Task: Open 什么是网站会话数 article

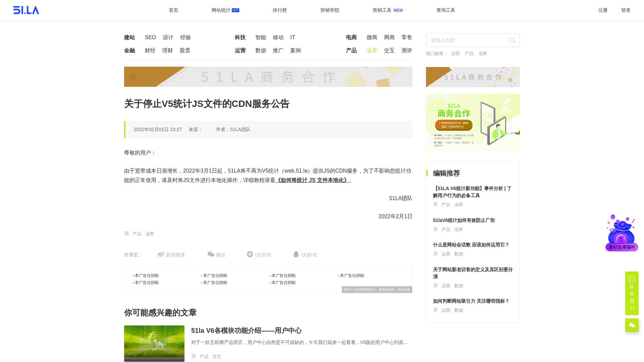Action: point(471,245)
